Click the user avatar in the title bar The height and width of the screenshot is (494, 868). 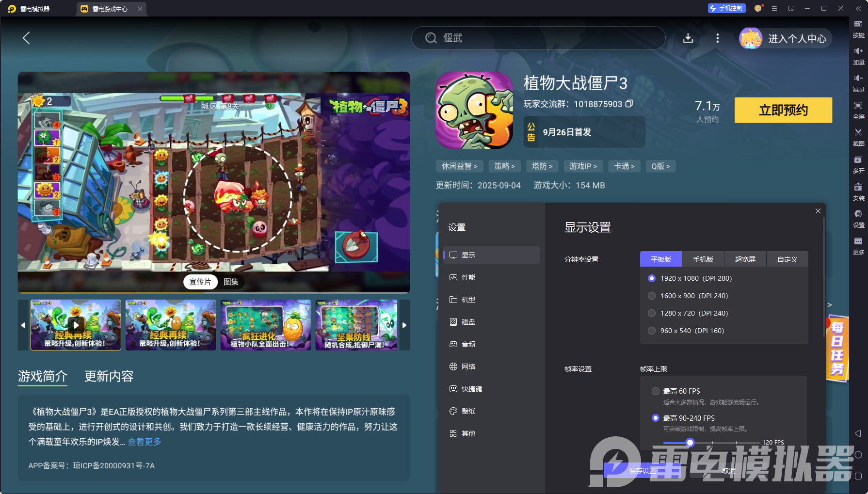pos(758,8)
